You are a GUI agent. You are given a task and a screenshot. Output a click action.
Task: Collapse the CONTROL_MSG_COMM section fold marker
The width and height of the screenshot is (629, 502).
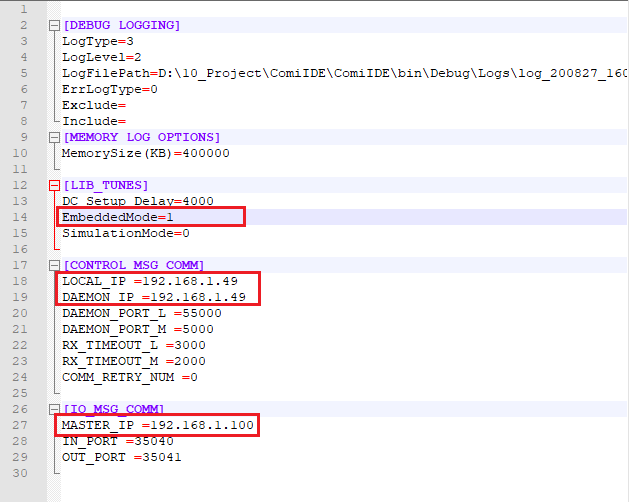(x=52, y=265)
